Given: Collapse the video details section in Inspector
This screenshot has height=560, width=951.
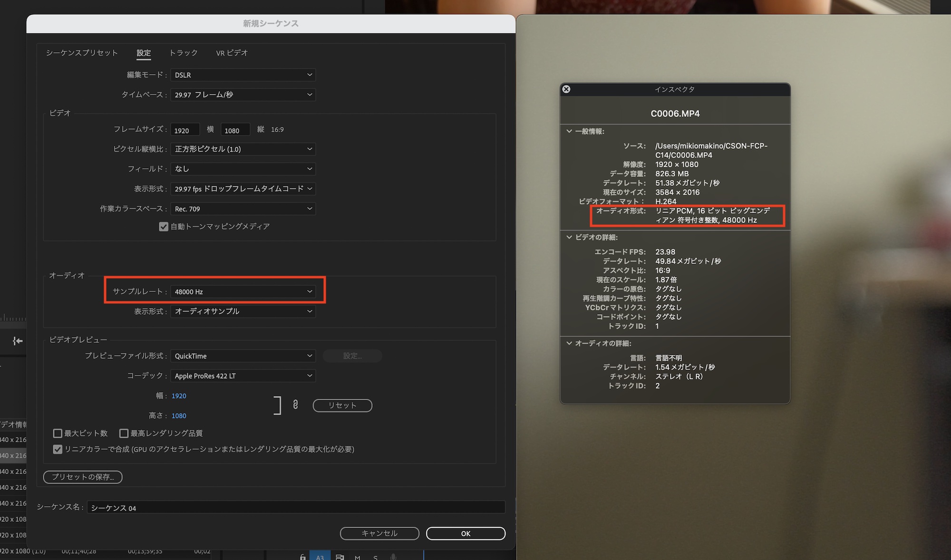Looking at the screenshot, I should [x=569, y=237].
